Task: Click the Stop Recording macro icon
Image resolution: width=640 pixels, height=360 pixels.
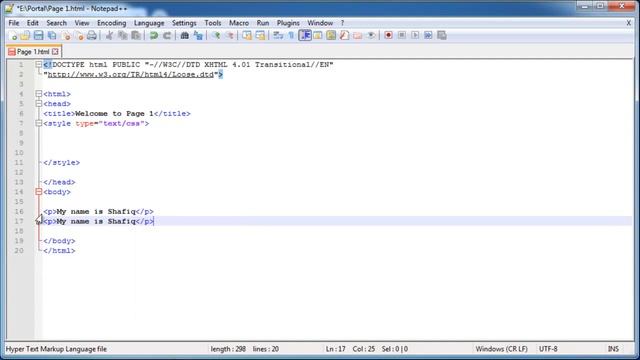Action: click(x=402, y=36)
